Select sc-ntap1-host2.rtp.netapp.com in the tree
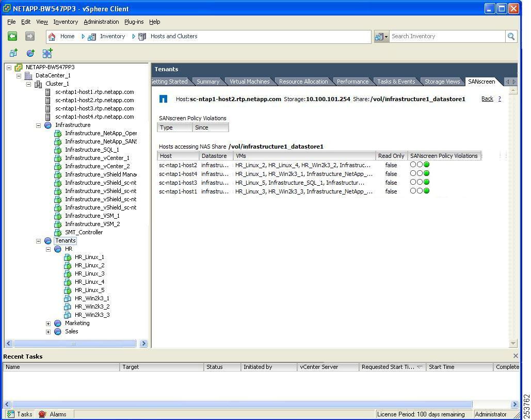 [94, 100]
